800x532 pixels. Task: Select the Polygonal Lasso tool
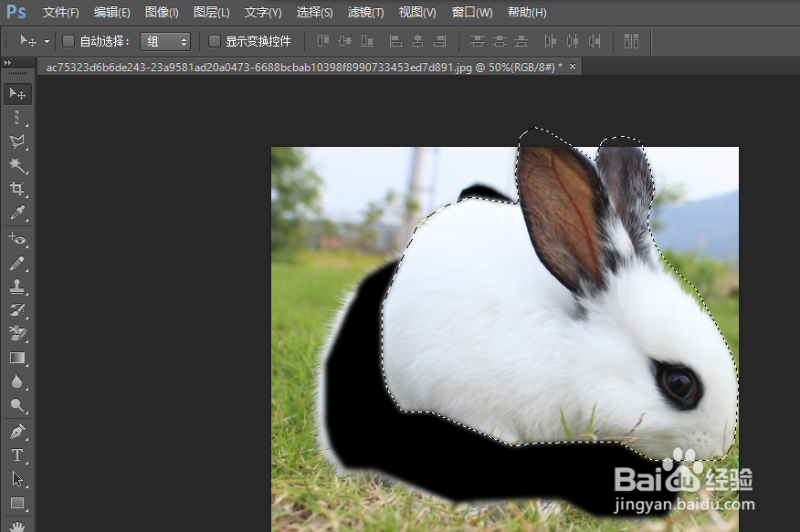[x=17, y=141]
